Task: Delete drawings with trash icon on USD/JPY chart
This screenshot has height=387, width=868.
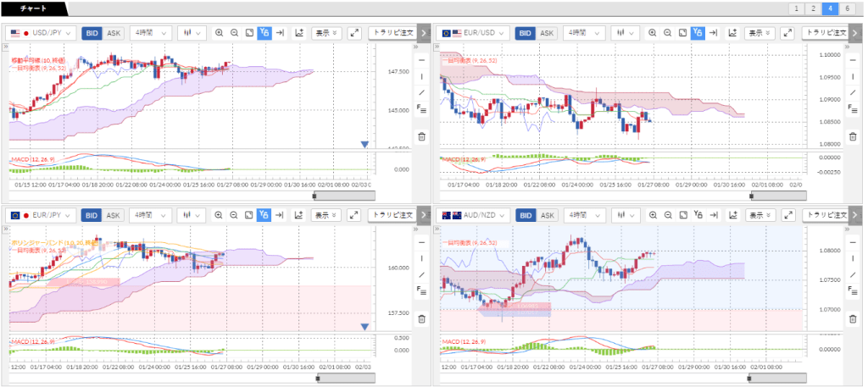Action: point(421,136)
